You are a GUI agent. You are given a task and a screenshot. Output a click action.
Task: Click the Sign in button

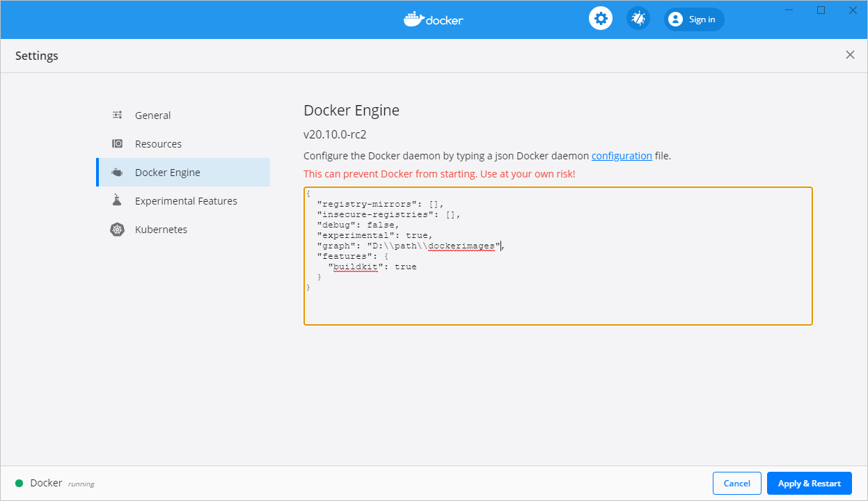coord(693,19)
